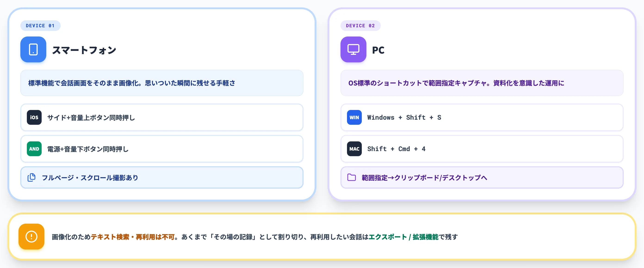Click the 標準機能で会話画面をそのまま画像化 description
This screenshot has height=268, width=644.
coord(162,83)
